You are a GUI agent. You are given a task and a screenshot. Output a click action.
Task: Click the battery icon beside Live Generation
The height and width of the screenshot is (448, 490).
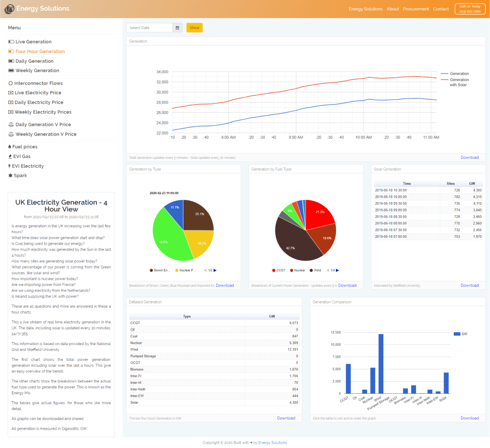11,42
